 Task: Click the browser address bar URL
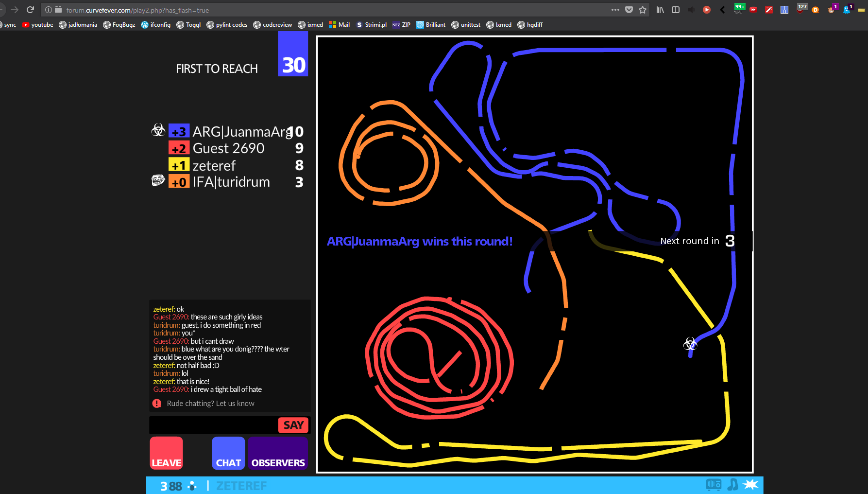click(137, 10)
